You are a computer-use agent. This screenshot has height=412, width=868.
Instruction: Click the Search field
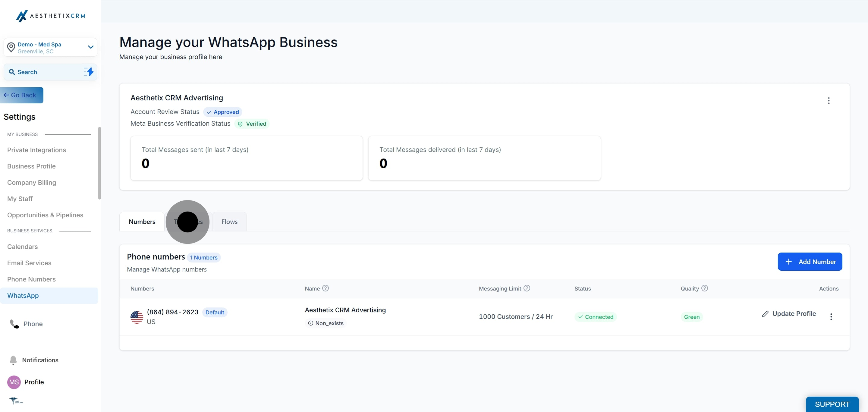point(51,72)
